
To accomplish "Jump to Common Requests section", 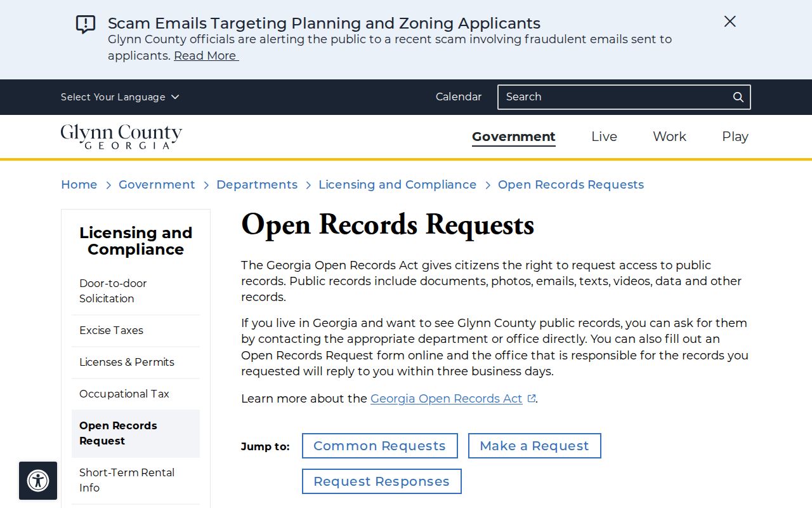I will [x=380, y=446].
